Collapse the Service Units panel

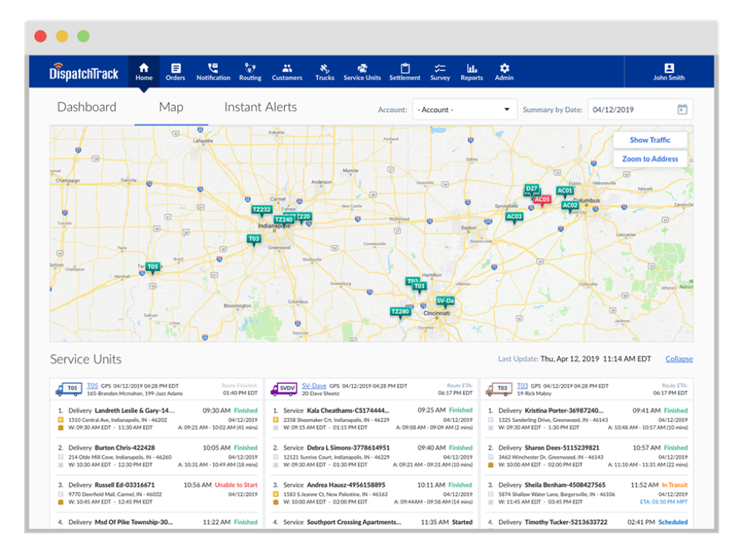tap(678, 358)
